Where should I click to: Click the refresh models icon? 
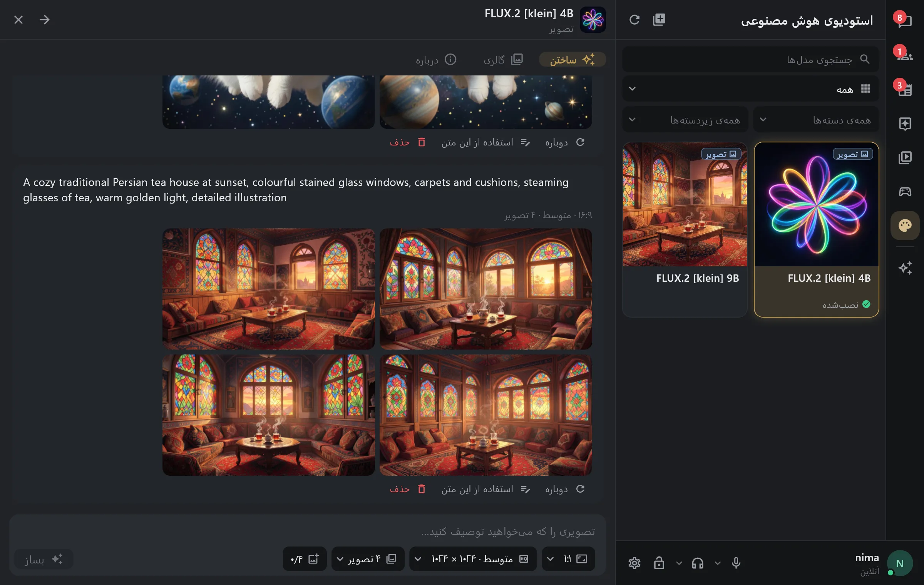pyautogui.click(x=634, y=20)
